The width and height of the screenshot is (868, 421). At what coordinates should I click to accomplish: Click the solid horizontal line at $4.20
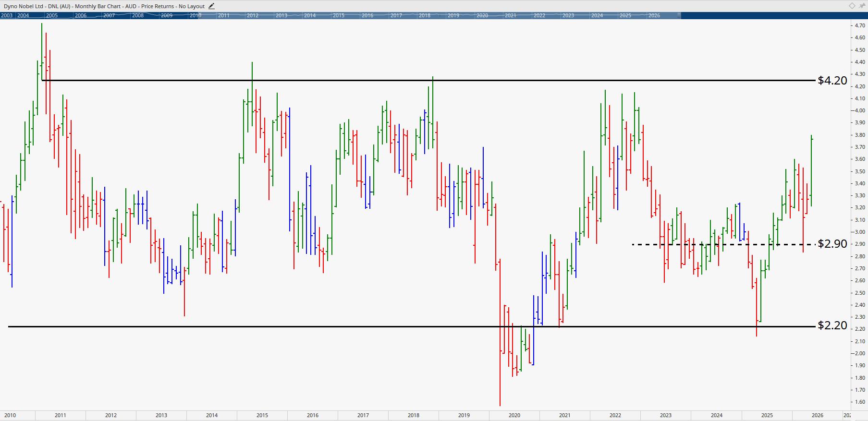pos(429,80)
